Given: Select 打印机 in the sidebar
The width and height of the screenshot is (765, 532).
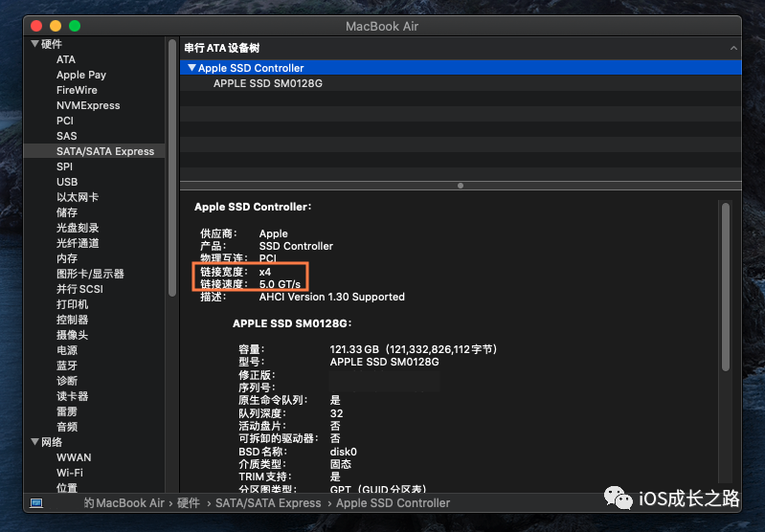Looking at the screenshot, I should [72, 304].
